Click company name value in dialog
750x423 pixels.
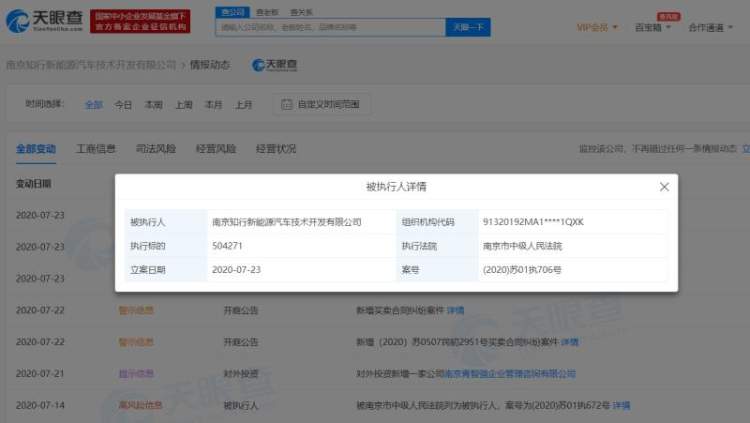tap(287, 222)
